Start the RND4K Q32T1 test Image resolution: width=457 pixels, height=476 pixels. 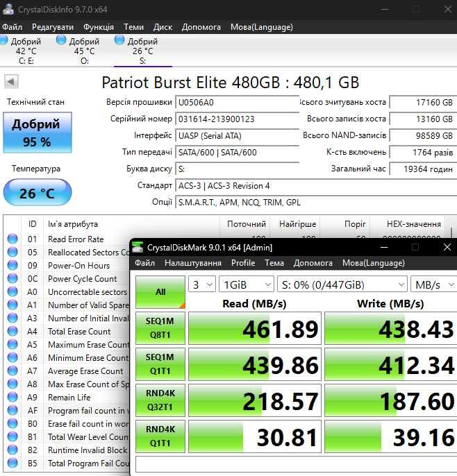(x=160, y=400)
